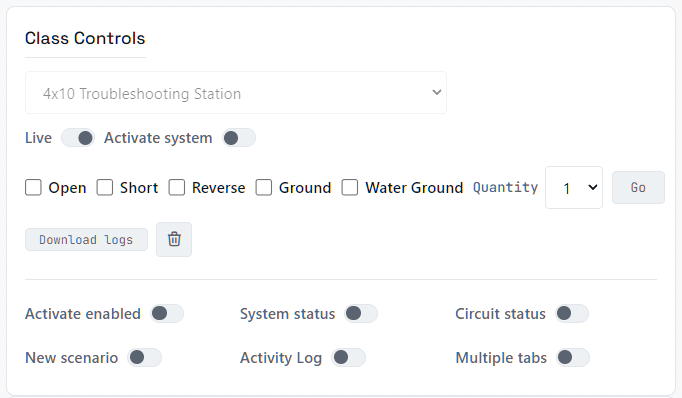682x398 pixels.
Task: Switch on the Activity Log toggle
Action: pos(348,358)
